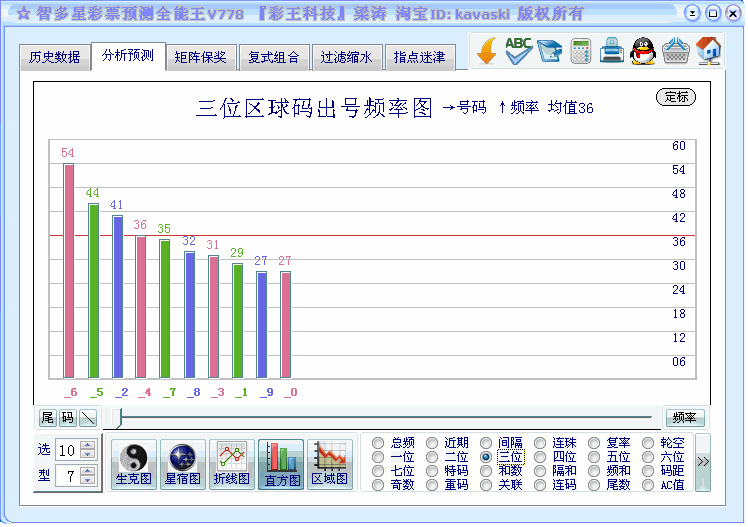
Task: Click the pink bar labeled 54
Action: tap(69, 271)
